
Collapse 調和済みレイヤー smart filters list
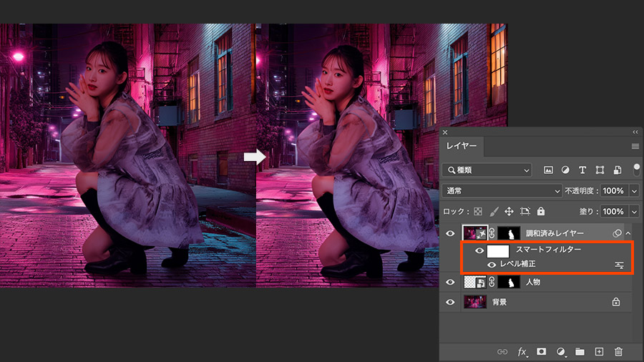628,233
